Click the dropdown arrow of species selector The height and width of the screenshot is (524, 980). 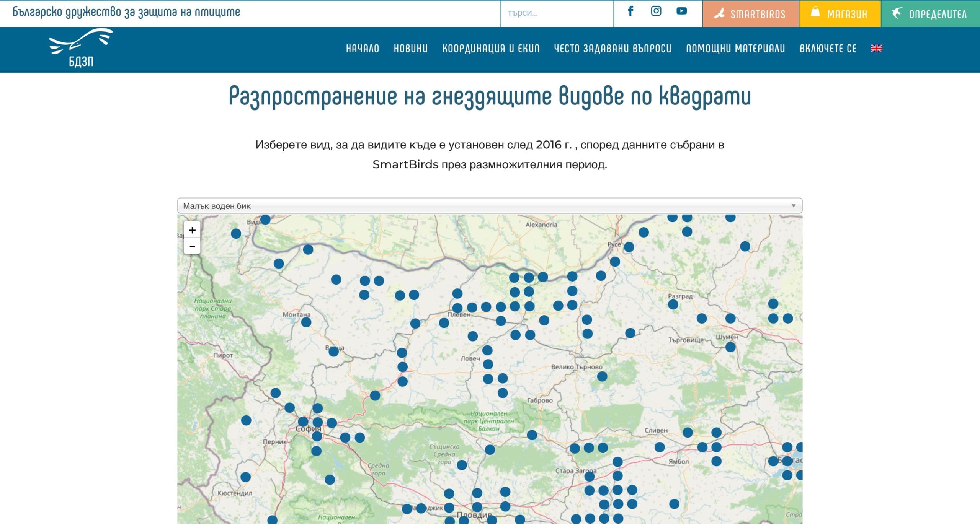[x=793, y=206]
